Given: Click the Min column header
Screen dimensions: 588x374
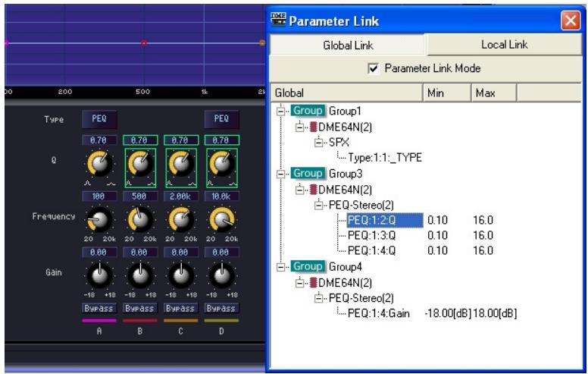Looking at the screenshot, I should (x=446, y=93).
